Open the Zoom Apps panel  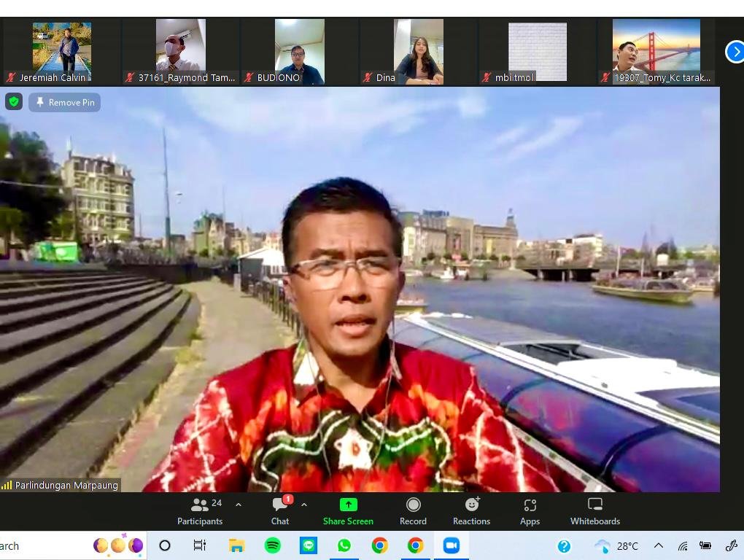tap(530, 511)
